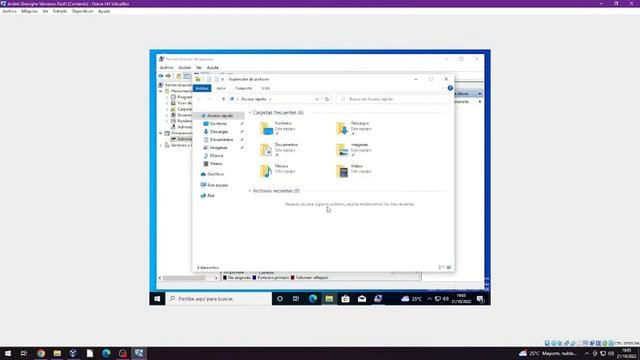
Task: Refresh the Explorer address bar location
Action: [x=327, y=99]
